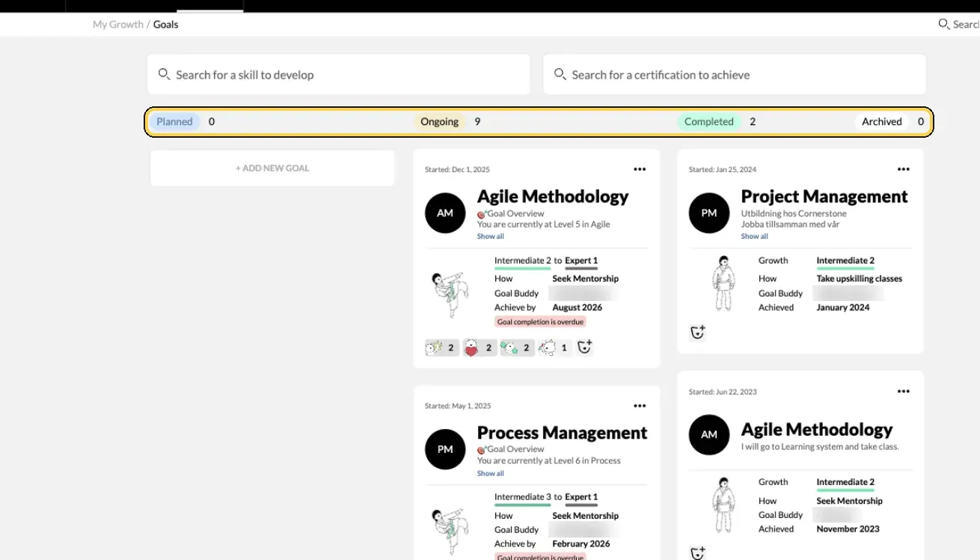This screenshot has width=980, height=560.
Task: Add a reaction to the Project Management goal
Action: (698, 332)
